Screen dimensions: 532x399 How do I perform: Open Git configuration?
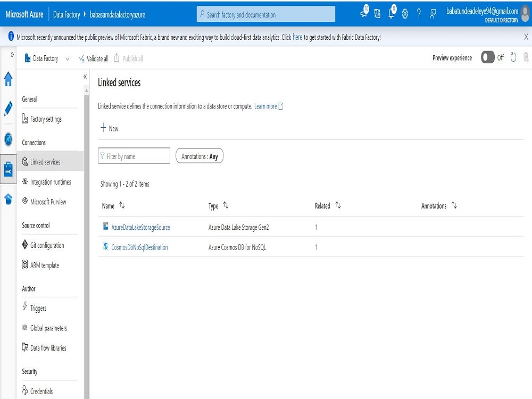[x=47, y=245]
